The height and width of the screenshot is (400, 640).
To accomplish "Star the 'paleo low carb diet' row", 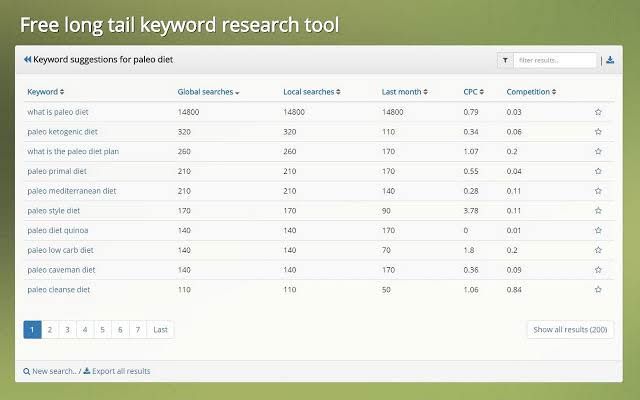I will coord(598,250).
